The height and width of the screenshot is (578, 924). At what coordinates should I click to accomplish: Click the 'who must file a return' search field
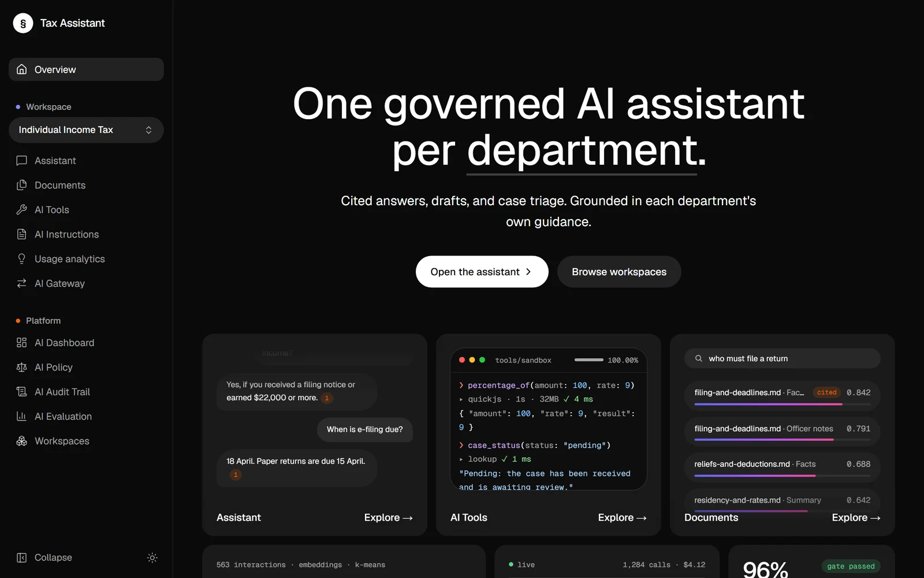click(783, 358)
